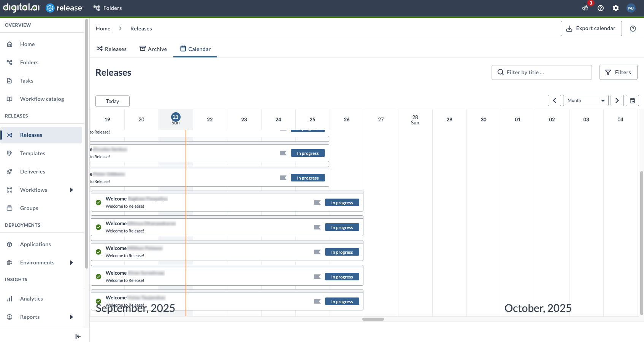
Task: Open the date picker calendar icon
Action: [632, 100]
